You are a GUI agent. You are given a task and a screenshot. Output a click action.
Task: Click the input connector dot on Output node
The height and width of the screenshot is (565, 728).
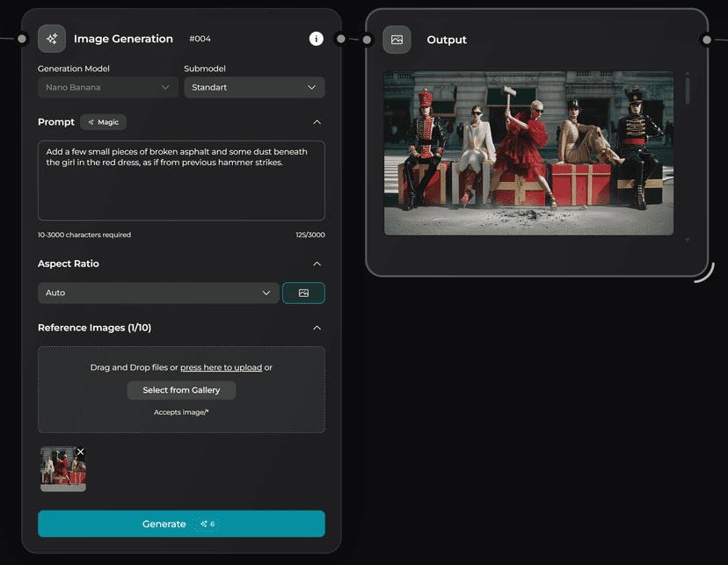368,40
